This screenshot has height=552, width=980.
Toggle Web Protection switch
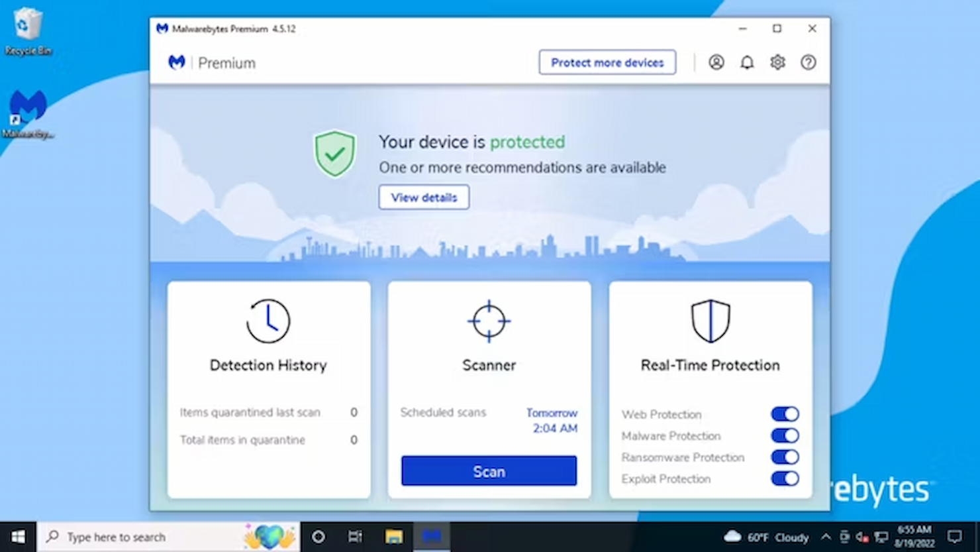tap(785, 414)
